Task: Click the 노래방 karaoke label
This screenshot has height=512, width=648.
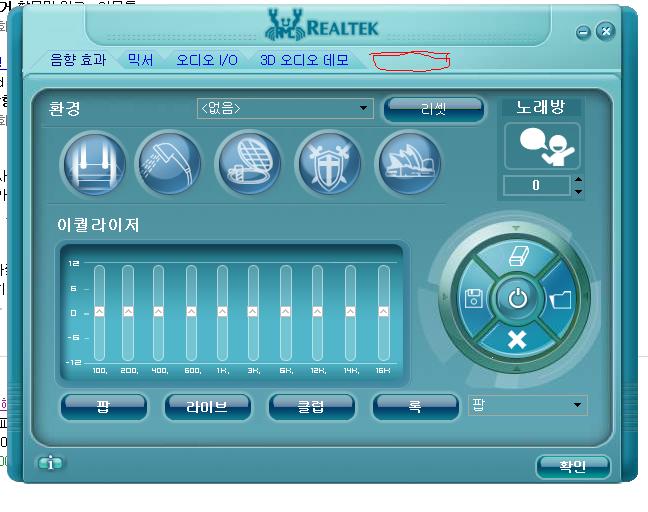Action: tap(540, 107)
